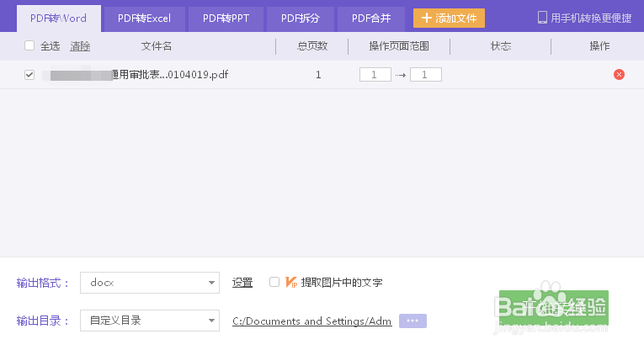The image size is (644, 350).
Task: Enable 提取图片中的文字 checkbox
Action: (274, 282)
